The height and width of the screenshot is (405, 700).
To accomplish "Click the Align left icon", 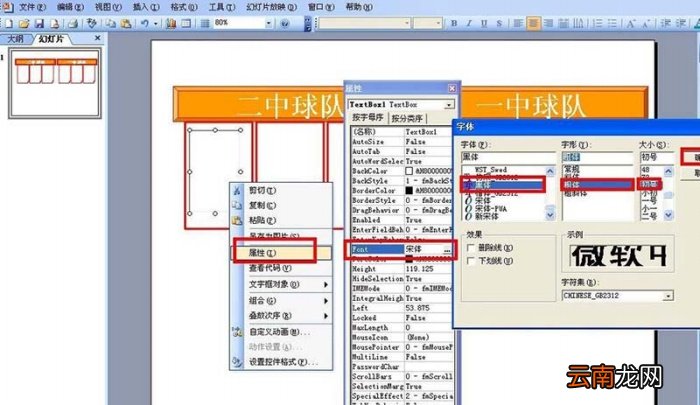I will click(x=518, y=23).
